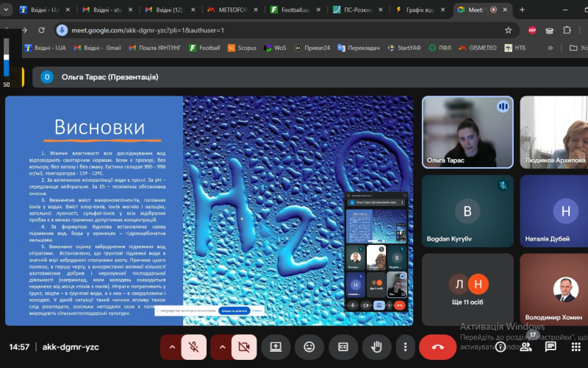588x368 pixels.
Task: Open the ПФЛ bookmark
Action: coord(440,48)
